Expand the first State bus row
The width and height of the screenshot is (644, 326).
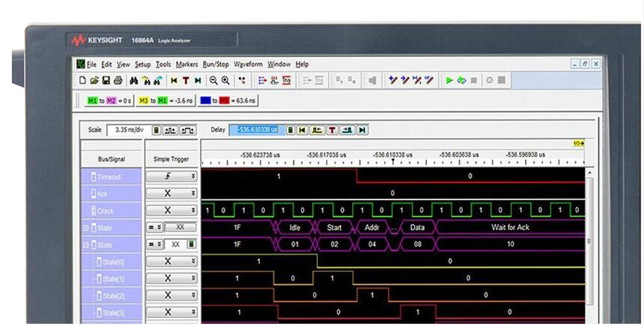(x=85, y=228)
